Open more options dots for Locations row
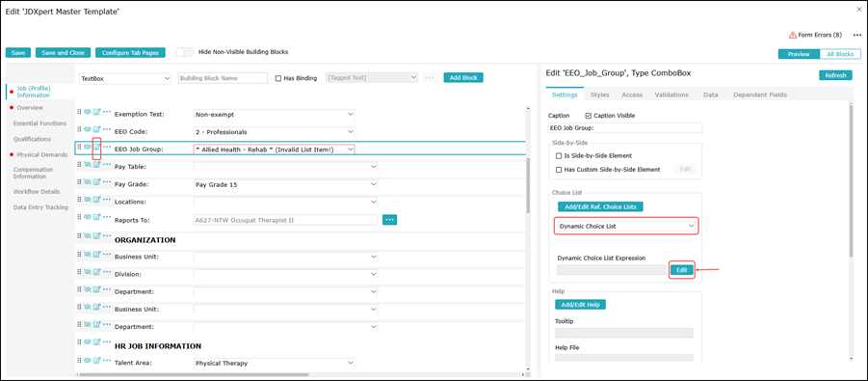Viewport: 868px width, 381px height. click(x=107, y=200)
